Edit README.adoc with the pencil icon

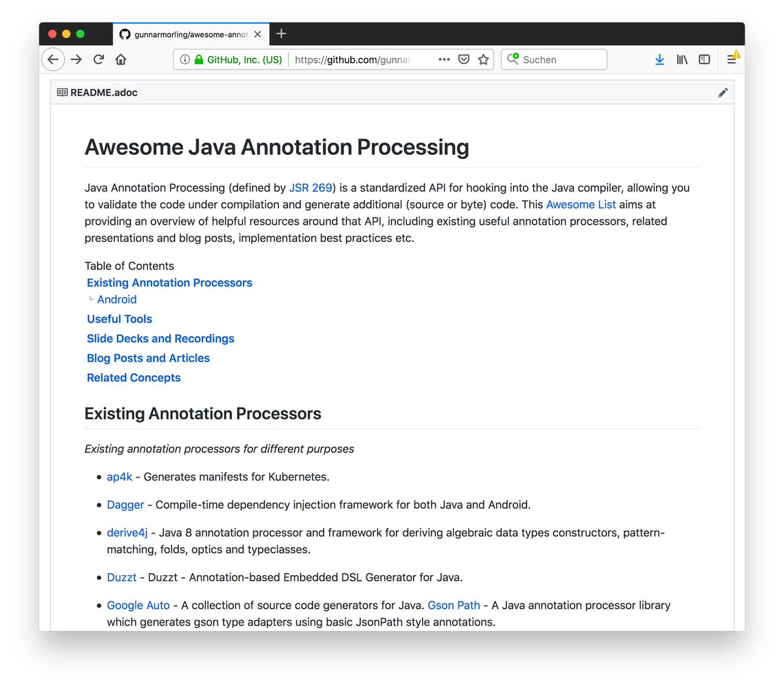723,92
